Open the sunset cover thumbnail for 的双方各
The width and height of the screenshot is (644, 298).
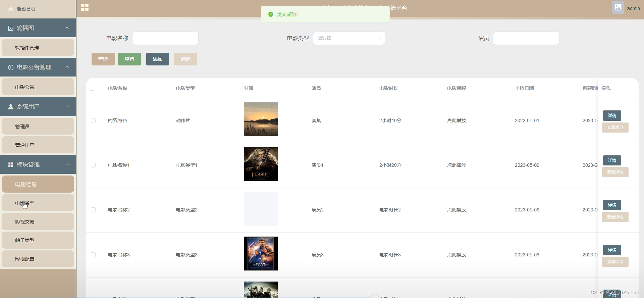[261, 119]
